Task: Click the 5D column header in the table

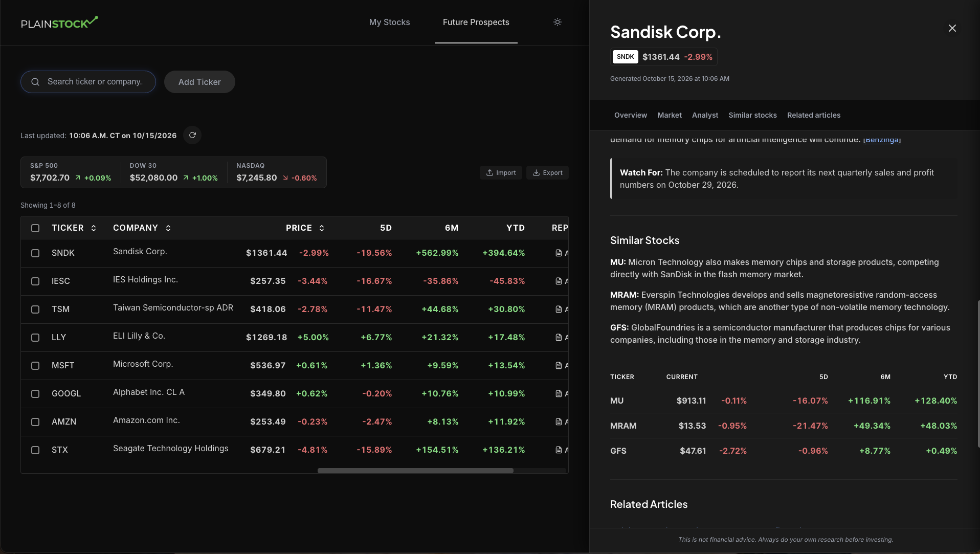Action: [x=386, y=228]
